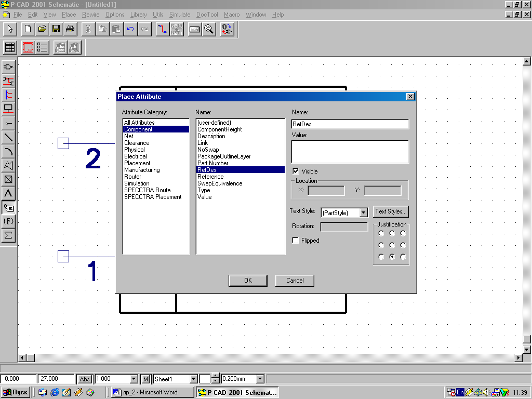
Task: Uncheck the Visible checkbox
Action: [x=296, y=171]
